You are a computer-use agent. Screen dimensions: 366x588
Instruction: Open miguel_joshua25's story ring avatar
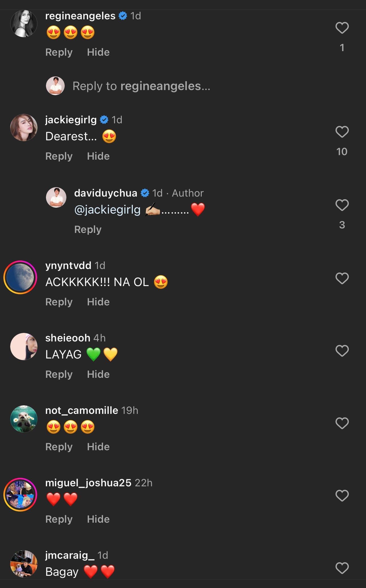[x=20, y=495]
